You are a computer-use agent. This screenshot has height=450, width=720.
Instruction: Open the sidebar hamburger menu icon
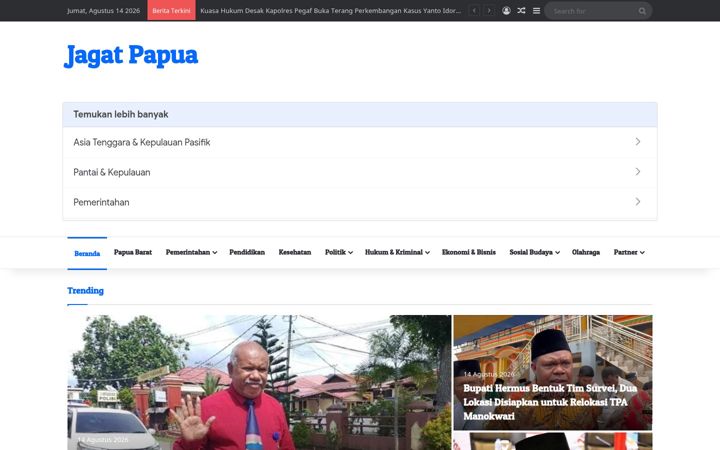tap(536, 11)
